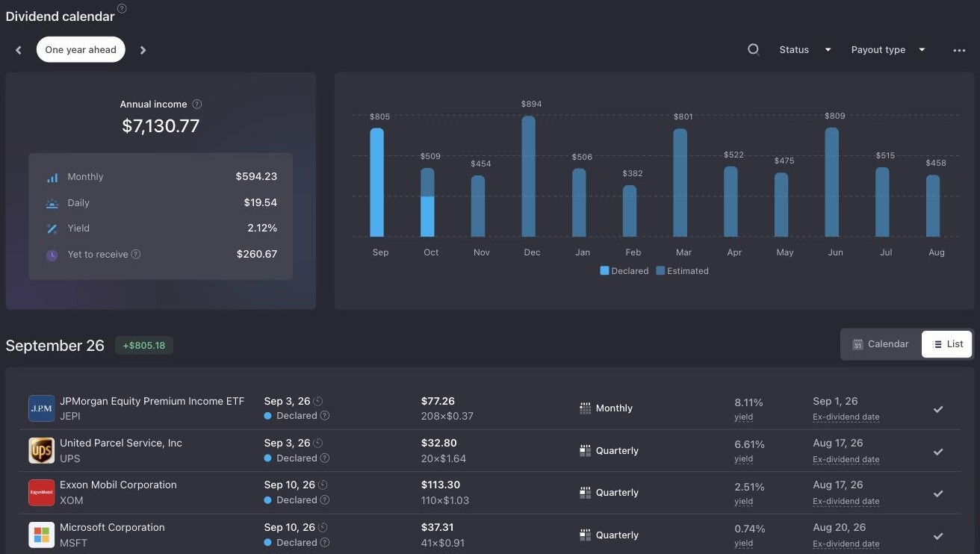Screen dimensions: 980x554
Task: Click the Annual income help icon
Action: click(x=197, y=104)
